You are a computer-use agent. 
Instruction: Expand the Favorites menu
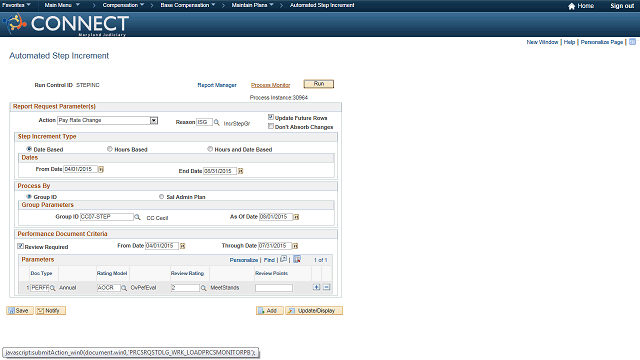click(16, 5)
